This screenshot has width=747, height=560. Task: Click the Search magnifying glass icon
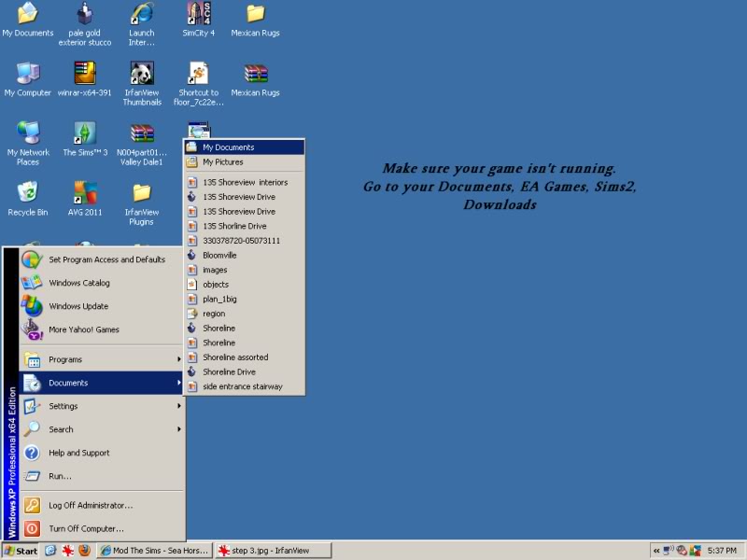coord(32,429)
